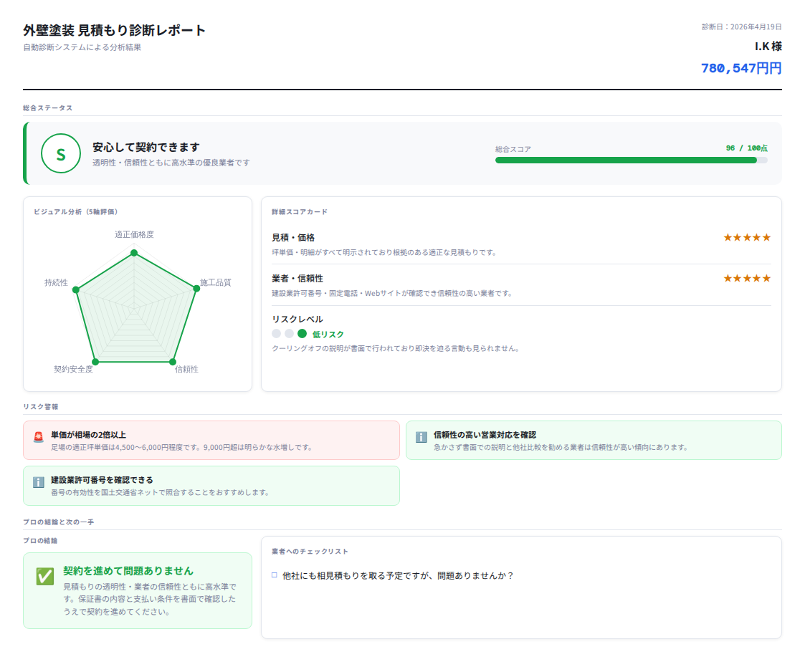
Task: Click the I.K 様 customer name
Action: (x=768, y=47)
